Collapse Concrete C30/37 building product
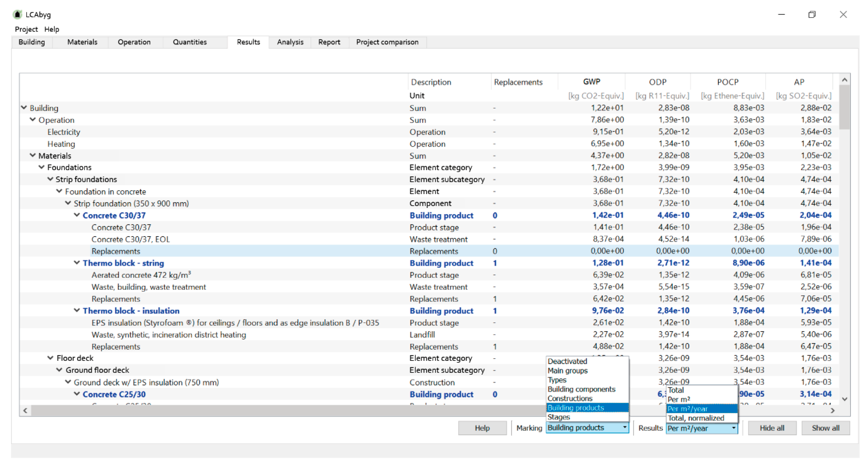The width and height of the screenshot is (868, 466). [x=77, y=215]
